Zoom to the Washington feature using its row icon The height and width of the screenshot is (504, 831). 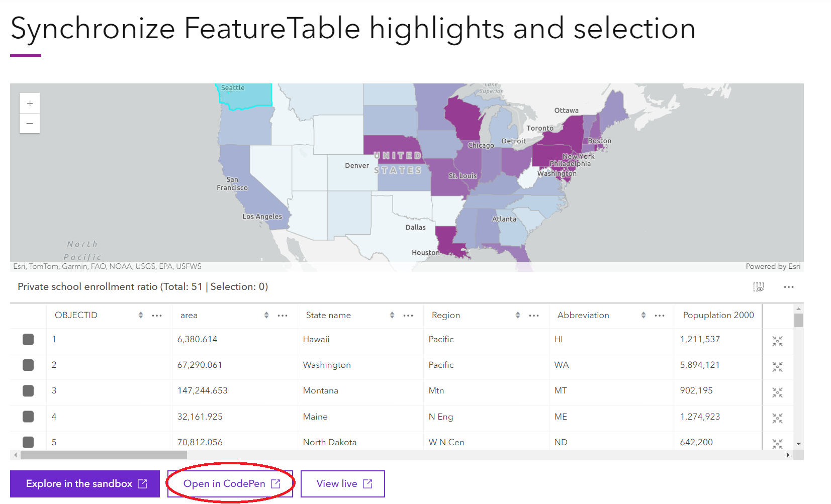pos(778,366)
